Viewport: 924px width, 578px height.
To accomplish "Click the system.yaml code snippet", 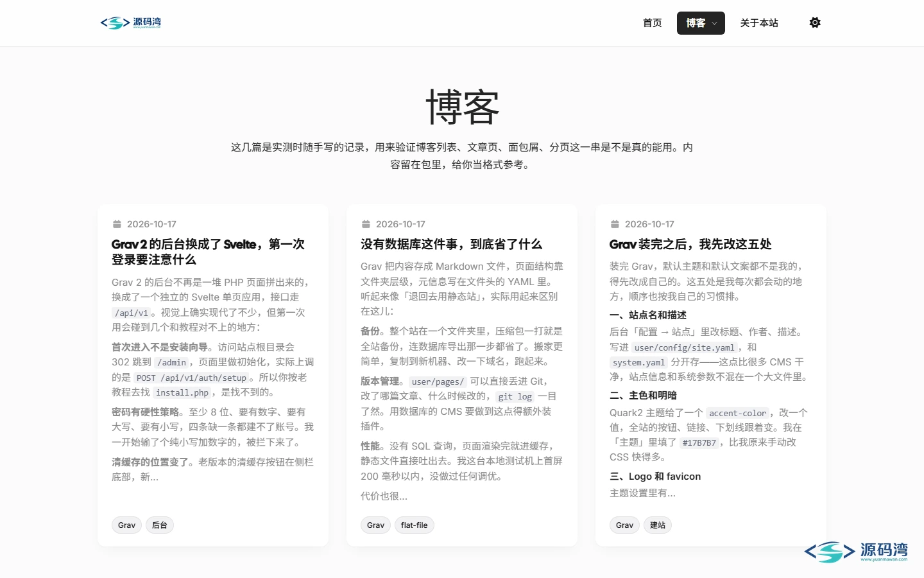I will (638, 362).
